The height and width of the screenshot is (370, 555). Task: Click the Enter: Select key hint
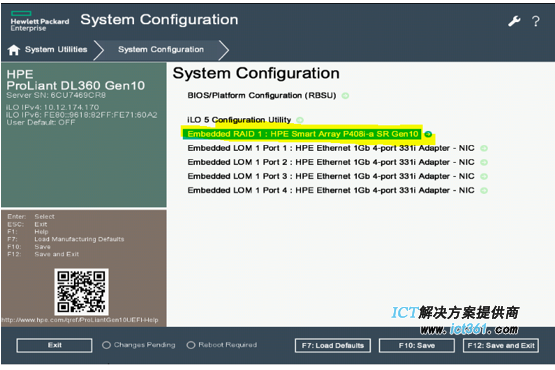[x=31, y=217]
